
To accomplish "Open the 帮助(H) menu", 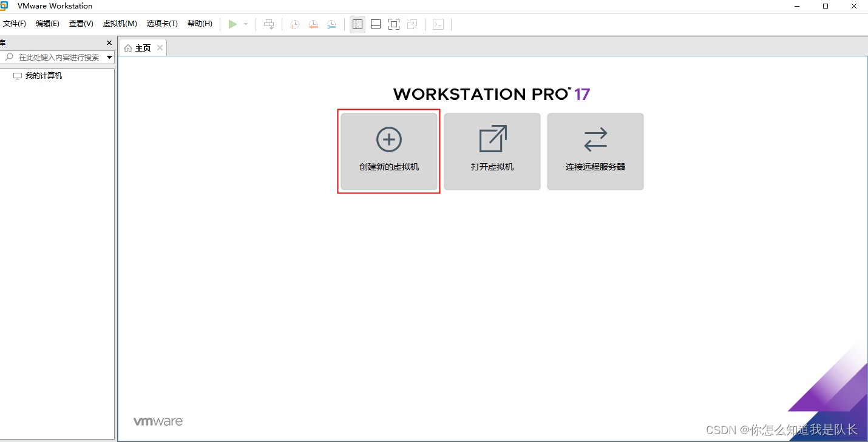I will click(200, 24).
